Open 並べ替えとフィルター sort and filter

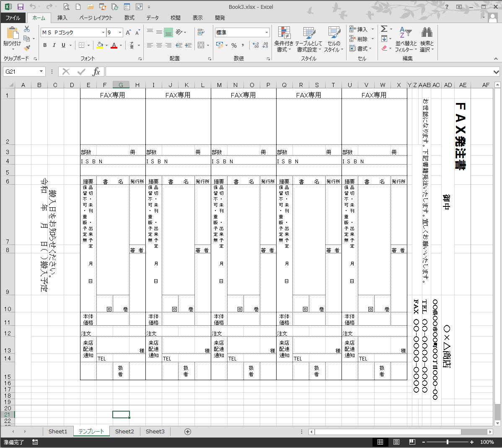coord(406,39)
